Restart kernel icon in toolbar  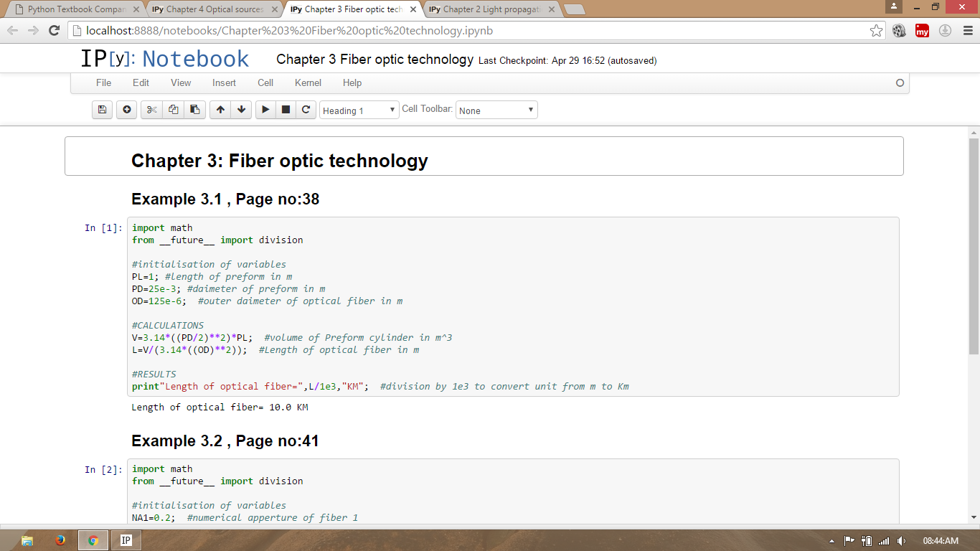click(x=306, y=110)
